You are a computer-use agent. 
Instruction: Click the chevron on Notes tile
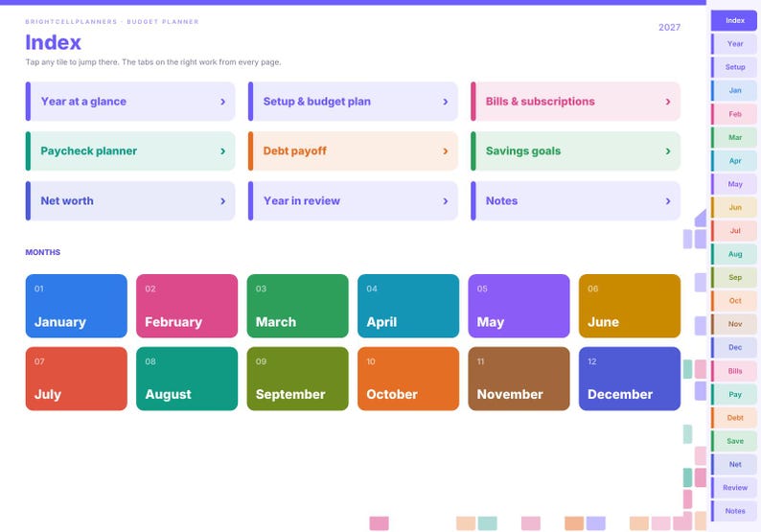tap(668, 201)
